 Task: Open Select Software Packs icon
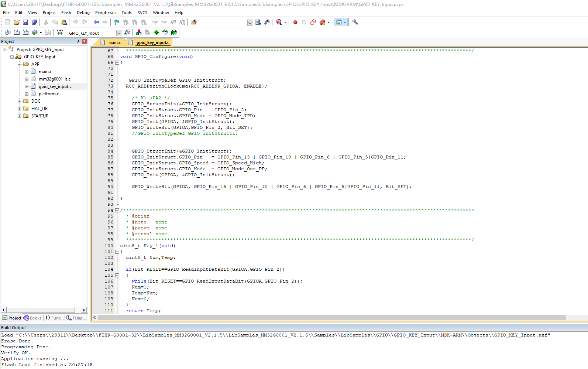coord(165,33)
